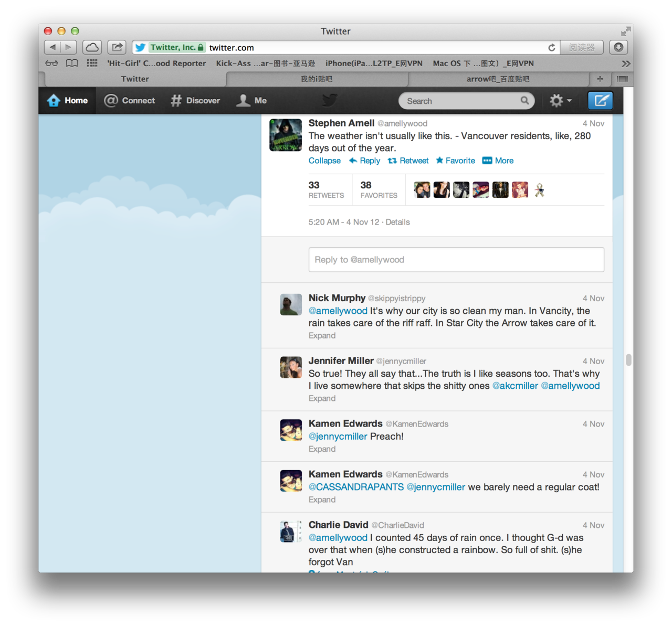The height and width of the screenshot is (626, 672).
Task: Open Kick-Ass bookmark in bookmarks bar
Action: pyautogui.click(x=266, y=63)
